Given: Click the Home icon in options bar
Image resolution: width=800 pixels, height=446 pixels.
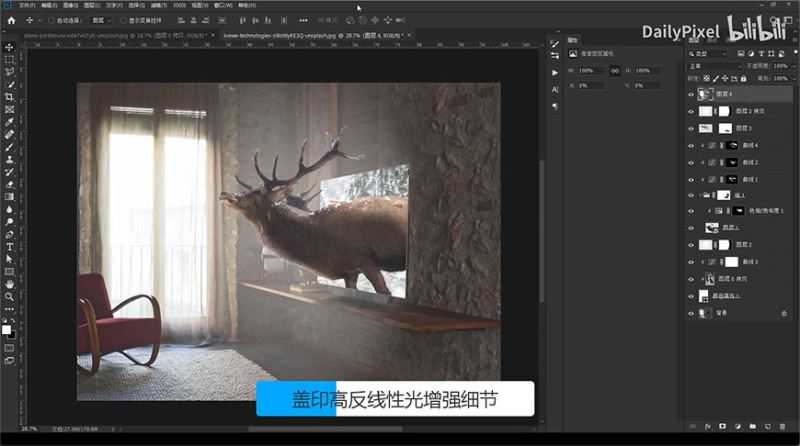Looking at the screenshot, I should (x=11, y=19).
